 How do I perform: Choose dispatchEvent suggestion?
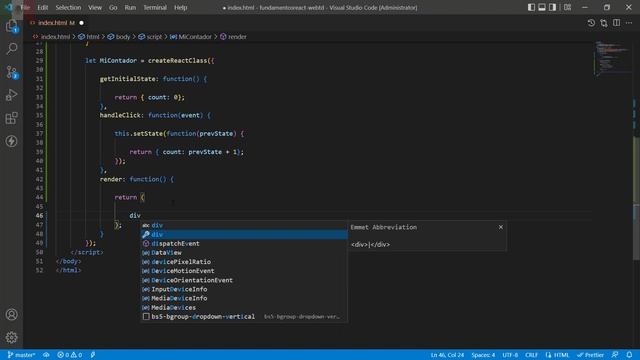(x=244, y=243)
